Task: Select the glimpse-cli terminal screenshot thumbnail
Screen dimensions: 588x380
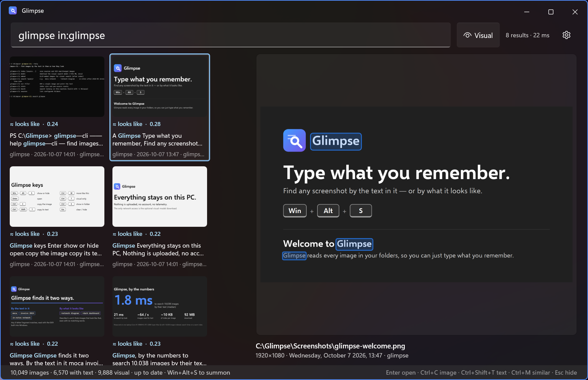Action: click(x=57, y=87)
